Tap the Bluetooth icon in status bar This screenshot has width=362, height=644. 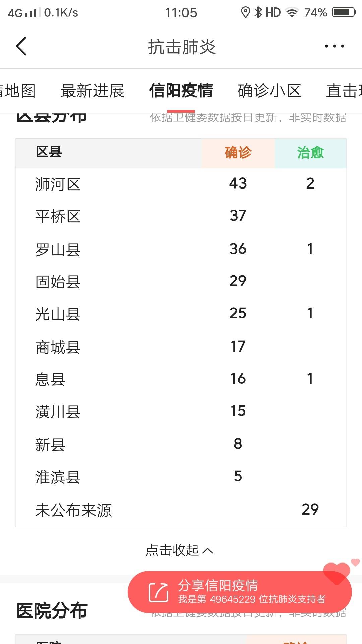tap(258, 13)
